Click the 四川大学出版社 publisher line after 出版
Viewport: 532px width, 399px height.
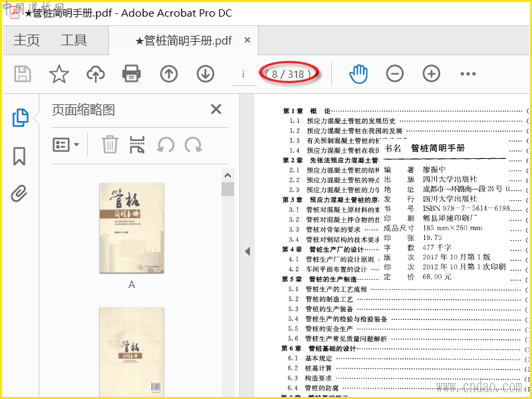pyautogui.click(x=430, y=179)
